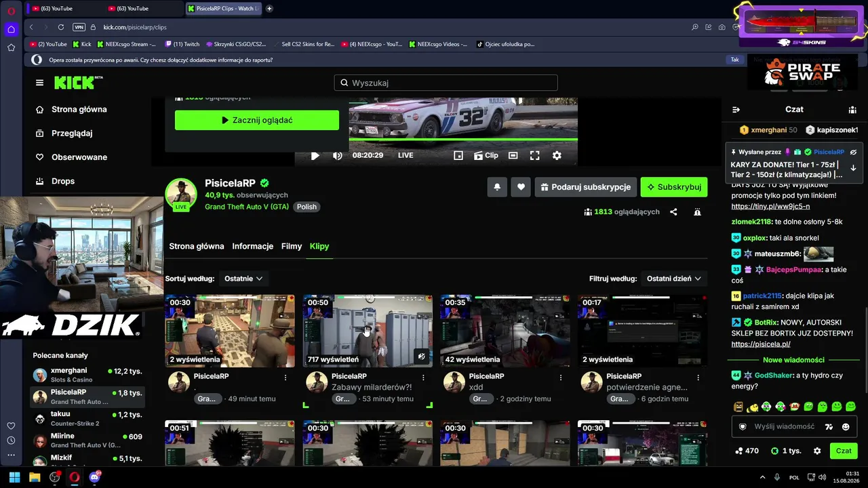Open the Ostatnie sort dropdown
The width and height of the screenshot is (868, 488).
(243, 279)
